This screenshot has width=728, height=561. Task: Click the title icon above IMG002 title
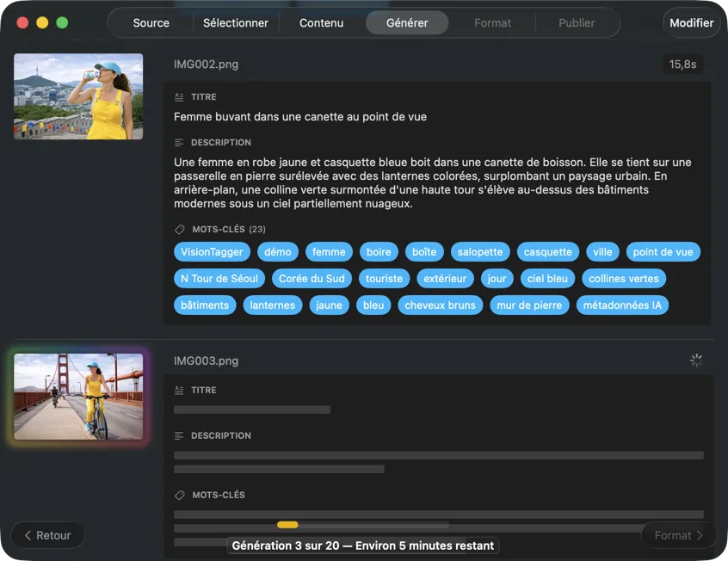tap(179, 97)
